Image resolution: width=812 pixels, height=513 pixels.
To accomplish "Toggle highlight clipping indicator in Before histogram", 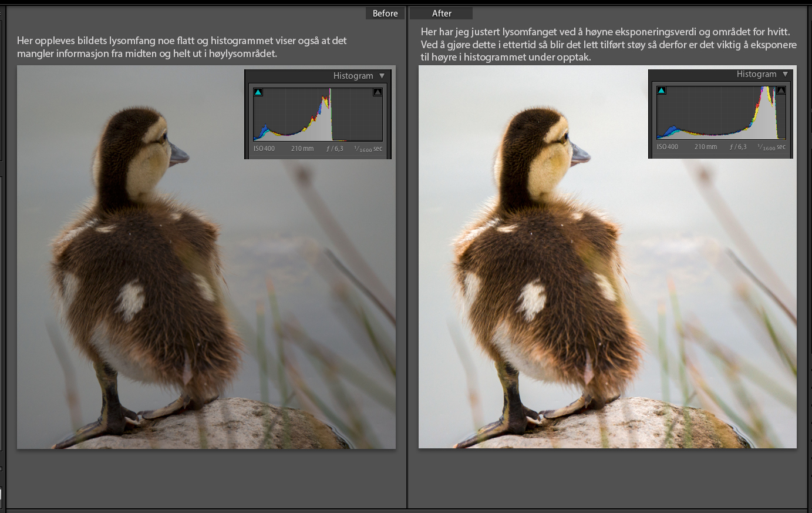I will click(378, 92).
